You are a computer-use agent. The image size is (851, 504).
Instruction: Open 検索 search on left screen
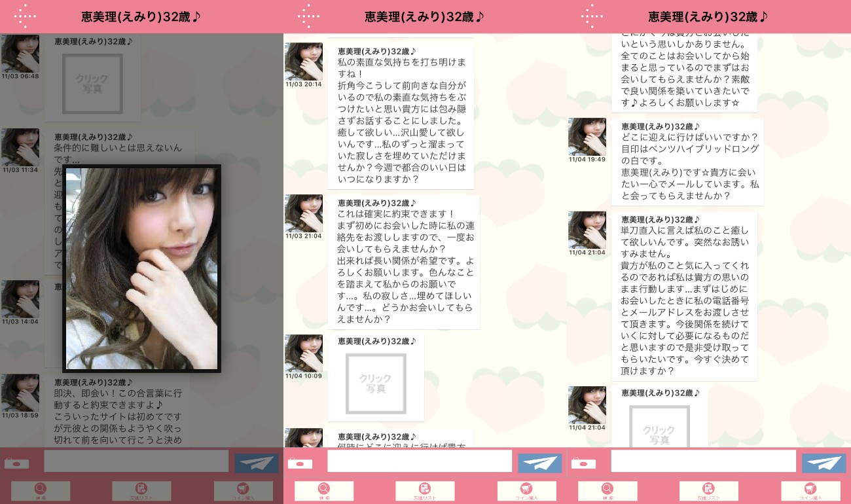pyautogui.click(x=41, y=491)
